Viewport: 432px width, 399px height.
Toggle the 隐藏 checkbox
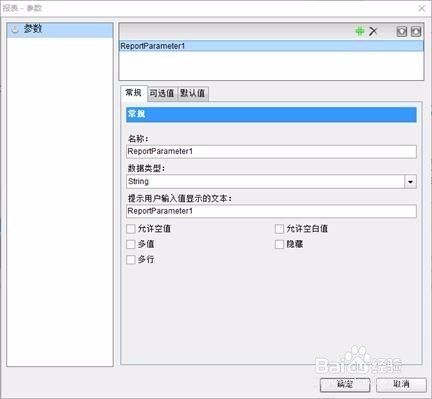(x=279, y=244)
